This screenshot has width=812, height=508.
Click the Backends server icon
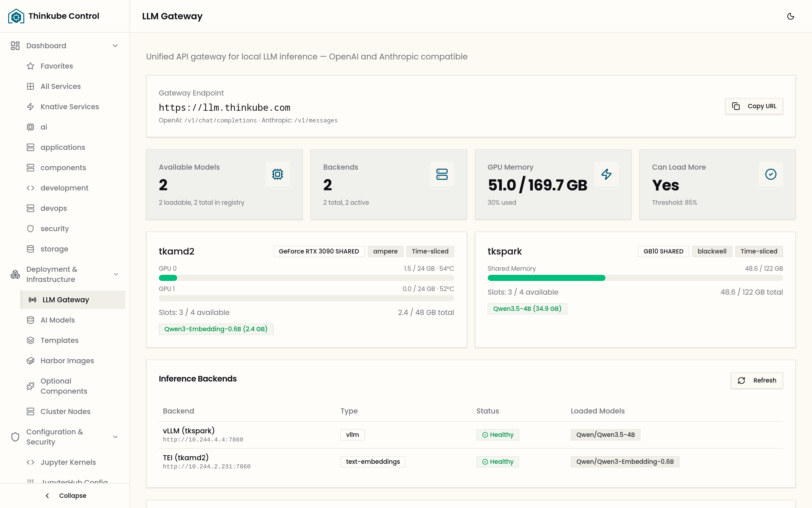pos(442,174)
